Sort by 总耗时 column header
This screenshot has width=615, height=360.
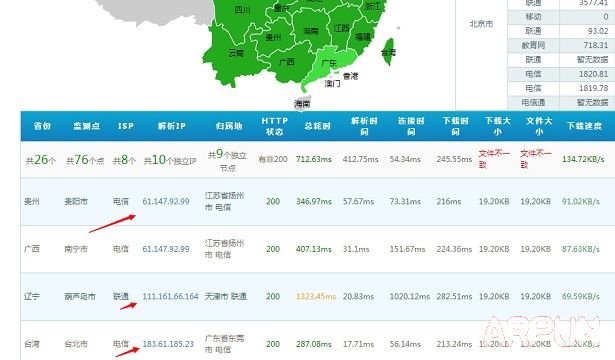[x=317, y=126]
